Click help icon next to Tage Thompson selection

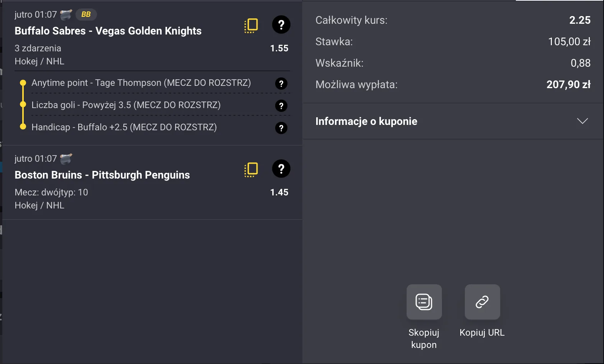[x=281, y=84]
